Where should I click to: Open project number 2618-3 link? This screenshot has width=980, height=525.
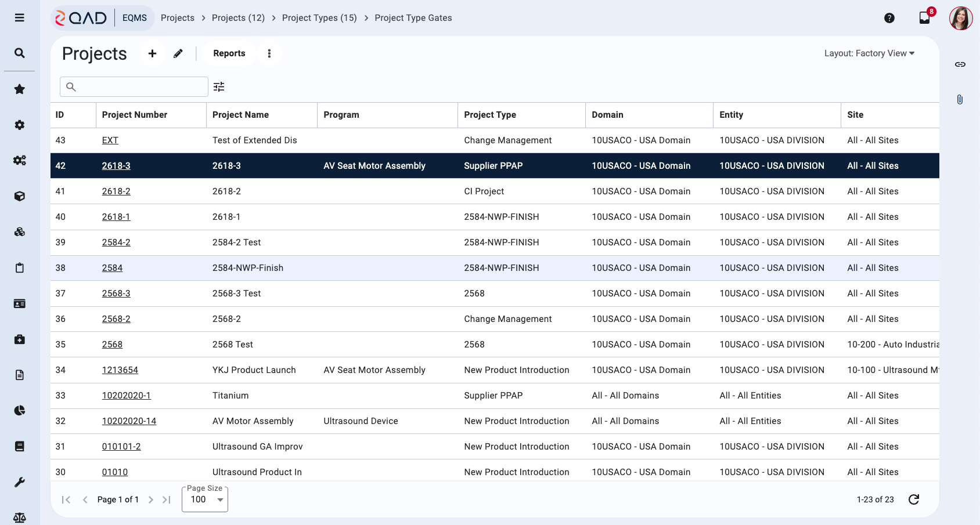pos(116,166)
